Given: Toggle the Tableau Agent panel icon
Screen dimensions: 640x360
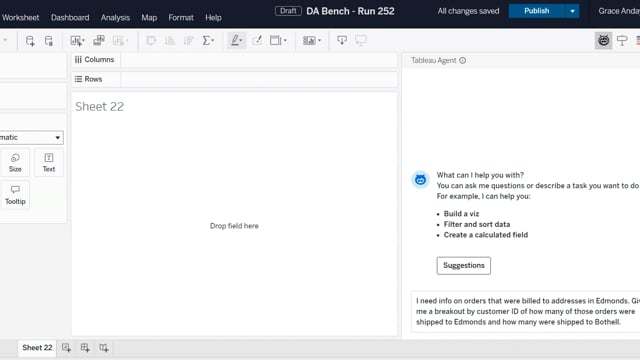Looking at the screenshot, I should [603, 40].
